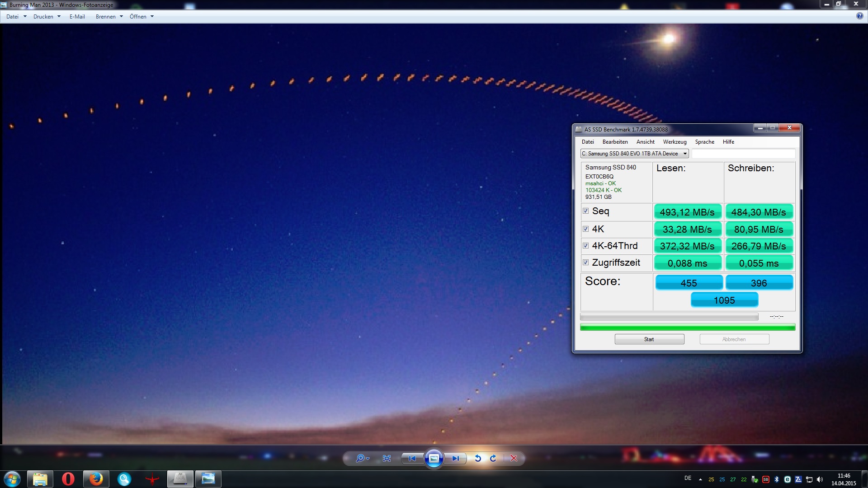Screen dimensions: 868x488
Task: Open the Samsung SSD drive selection dropdown
Action: click(x=634, y=154)
